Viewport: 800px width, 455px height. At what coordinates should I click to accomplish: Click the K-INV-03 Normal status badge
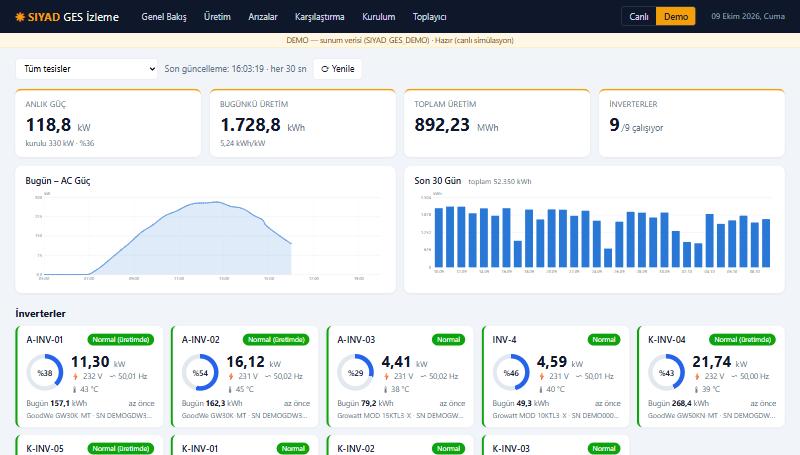[x=604, y=449]
